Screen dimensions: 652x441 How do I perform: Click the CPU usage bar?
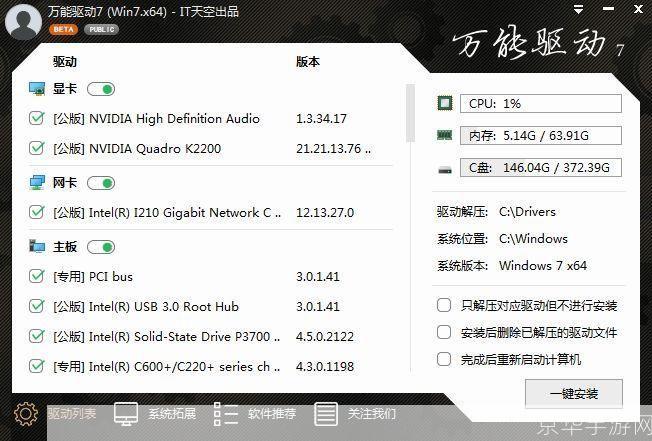click(x=541, y=103)
